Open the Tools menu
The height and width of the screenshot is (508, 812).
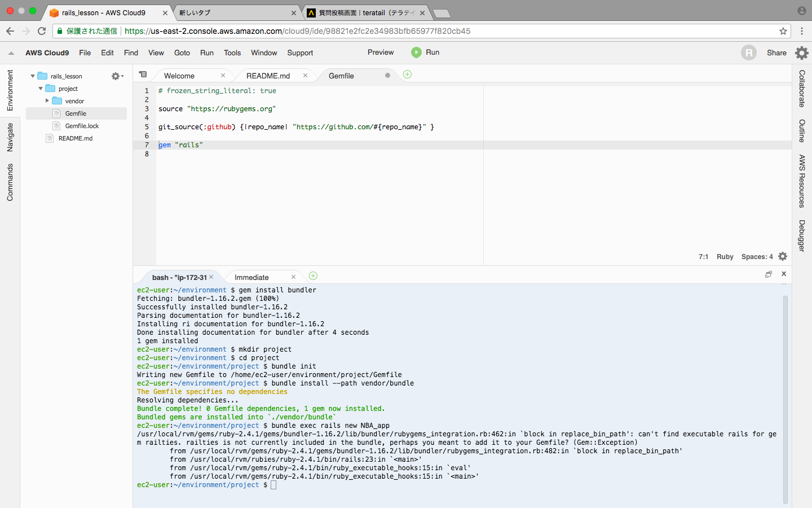(x=232, y=52)
